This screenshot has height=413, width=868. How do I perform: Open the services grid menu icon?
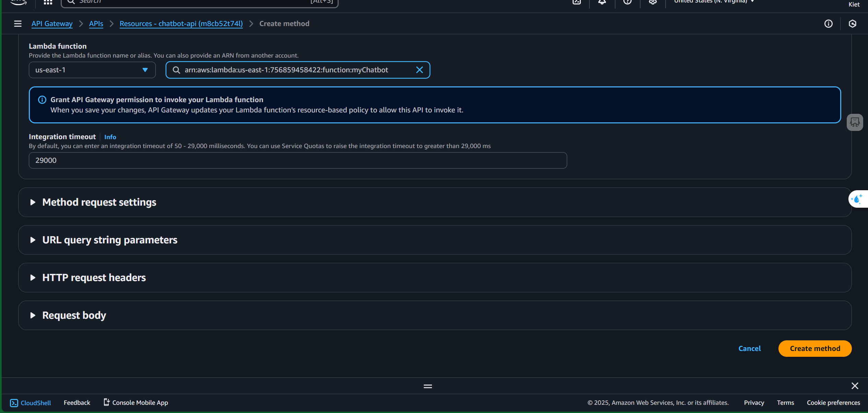(48, 2)
